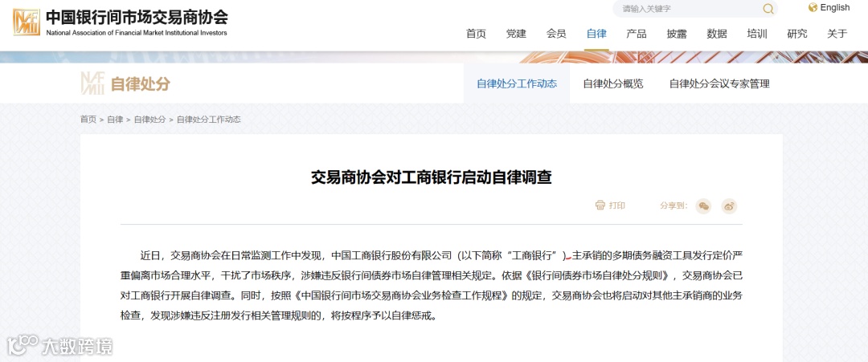Image resolution: width=868 pixels, height=362 pixels.
Task: Click the NAFMII emblem beside 自律处分
Action: [x=92, y=83]
